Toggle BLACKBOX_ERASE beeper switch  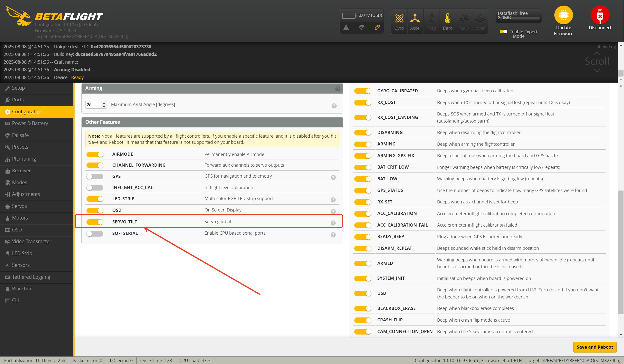363,308
